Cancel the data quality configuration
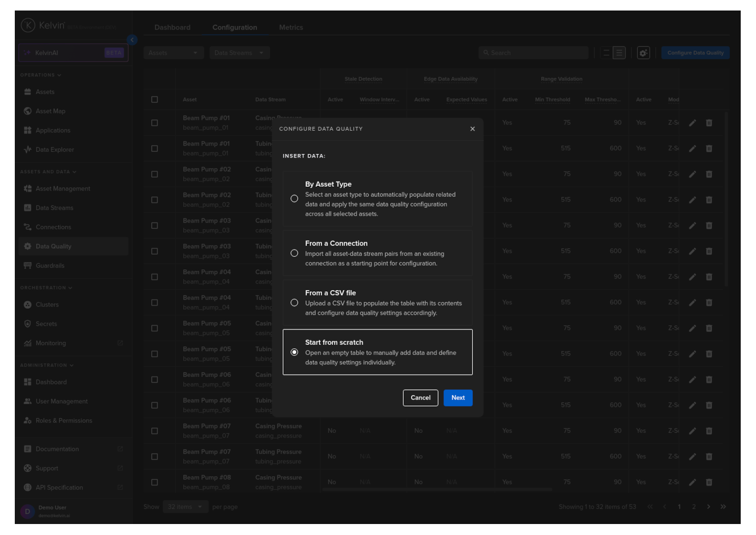Viewport: 756px width, 535px height. click(x=420, y=398)
